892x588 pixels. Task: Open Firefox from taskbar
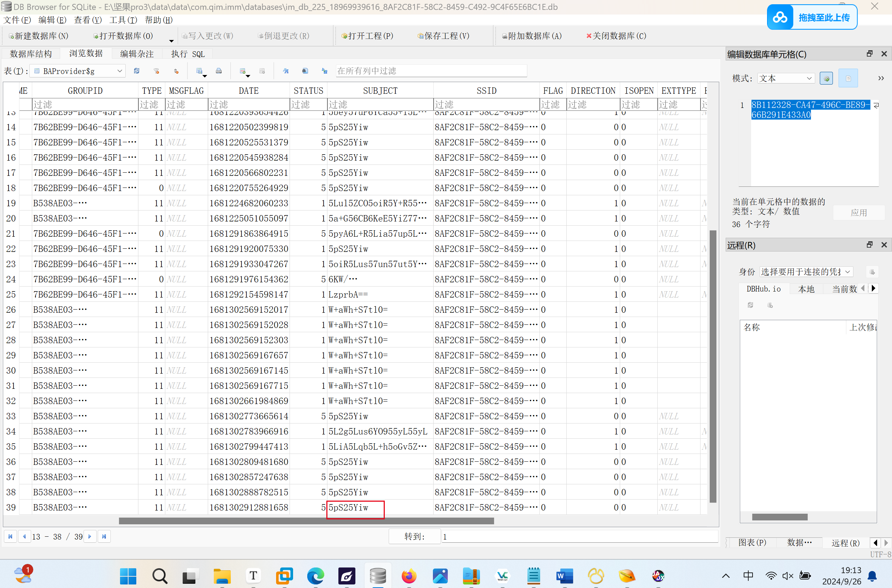[409, 576]
